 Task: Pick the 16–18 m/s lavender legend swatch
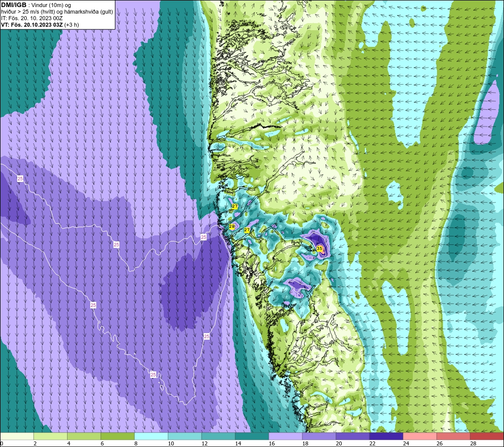coord(285,436)
